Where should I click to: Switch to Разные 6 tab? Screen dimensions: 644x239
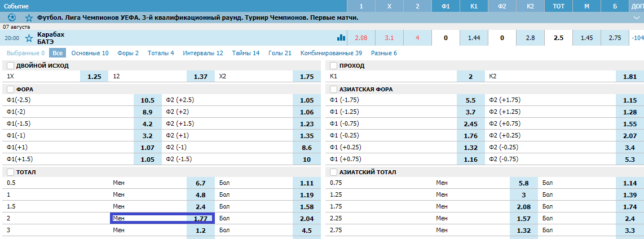(384, 53)
